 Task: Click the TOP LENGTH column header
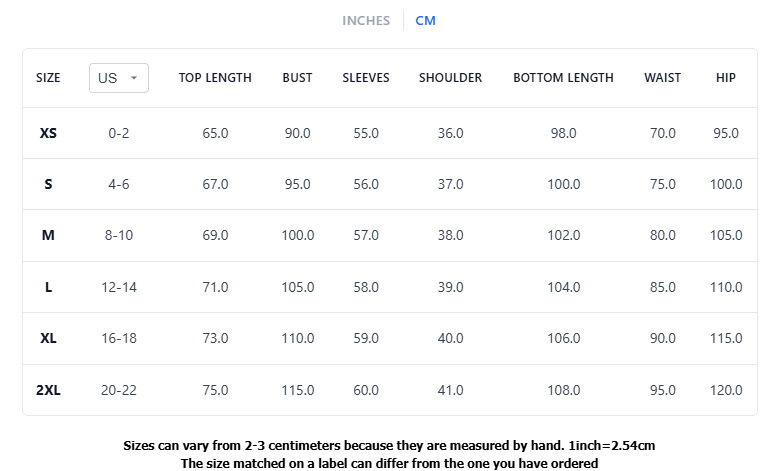(215, 78)
